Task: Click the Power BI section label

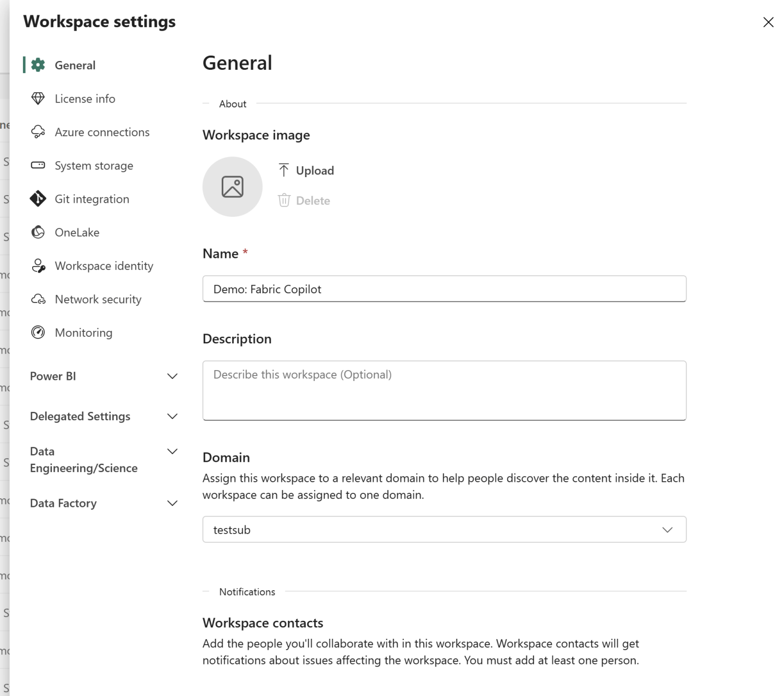Action: tap(53, 376)
